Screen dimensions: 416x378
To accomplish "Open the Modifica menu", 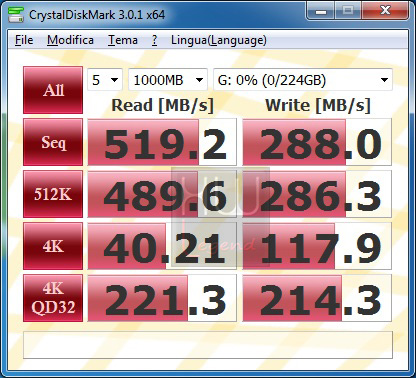I will click(70, 40).
